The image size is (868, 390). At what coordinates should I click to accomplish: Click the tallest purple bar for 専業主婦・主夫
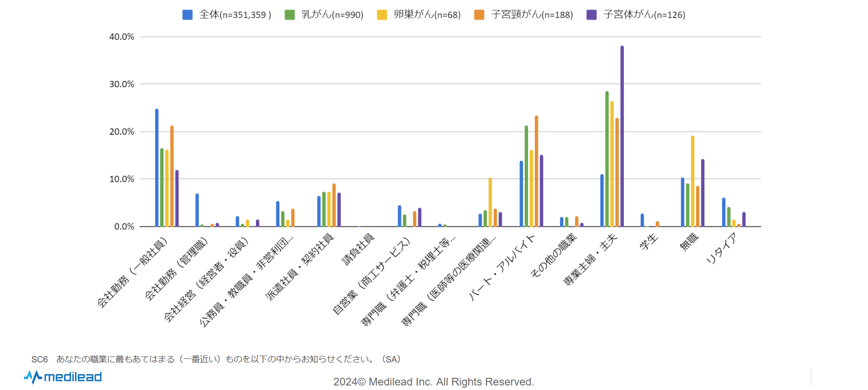tap(622, 136)
